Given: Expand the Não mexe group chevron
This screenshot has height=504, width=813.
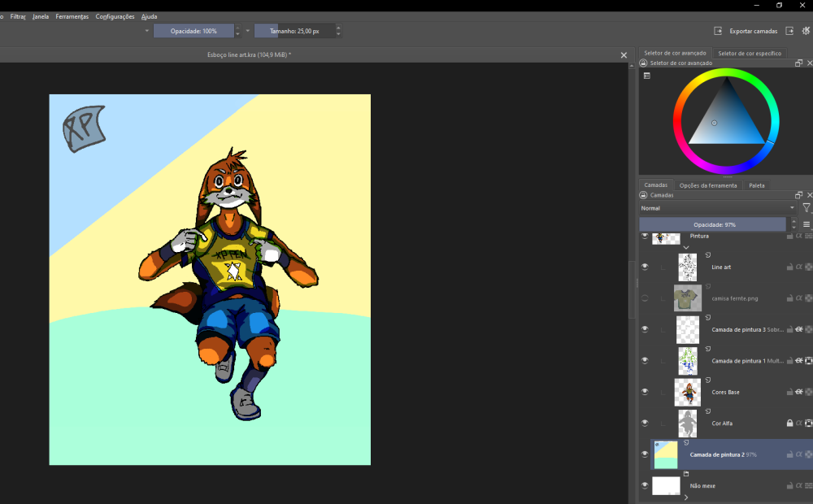Looking at the screenshot, I should [686, 497].
